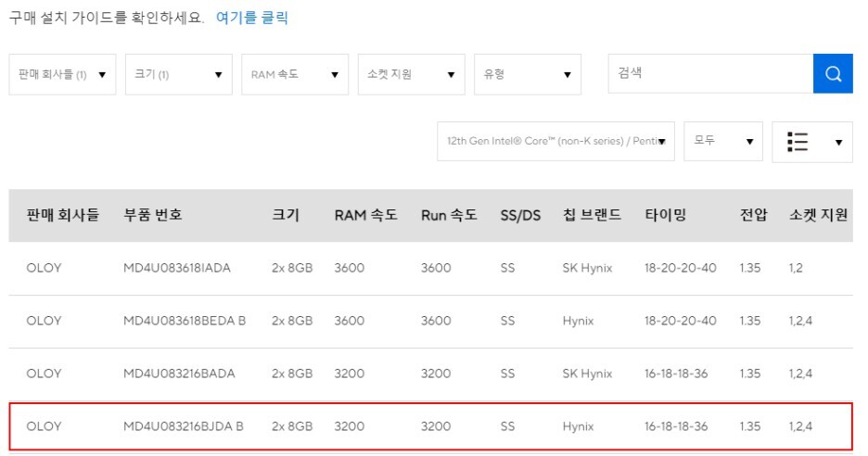Open the 크기 (1) filter dropdown

179,74
